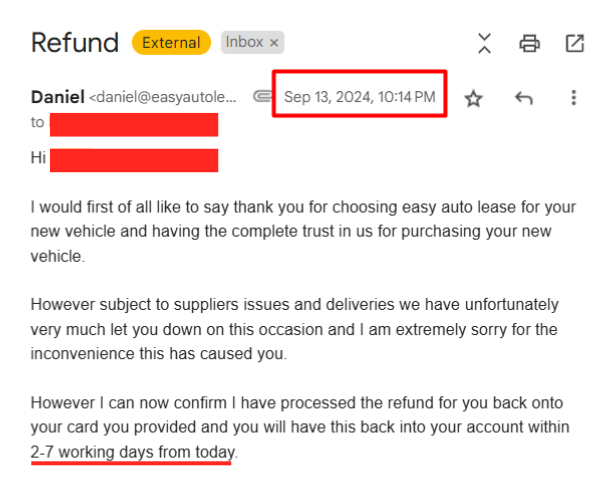This screenshot has width=600, height=500.
Task: Click the Refund subject heading
Action: (75, 42)
